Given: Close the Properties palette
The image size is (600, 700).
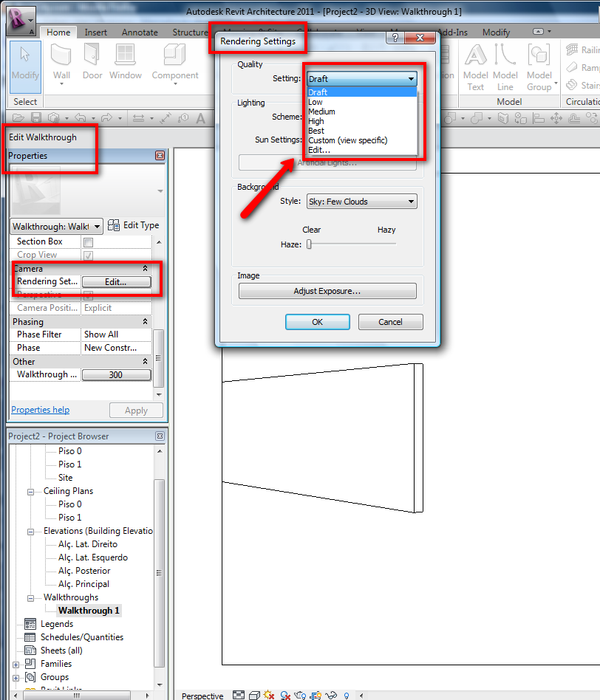Looking at the screenshot, I should coord(160,155).
